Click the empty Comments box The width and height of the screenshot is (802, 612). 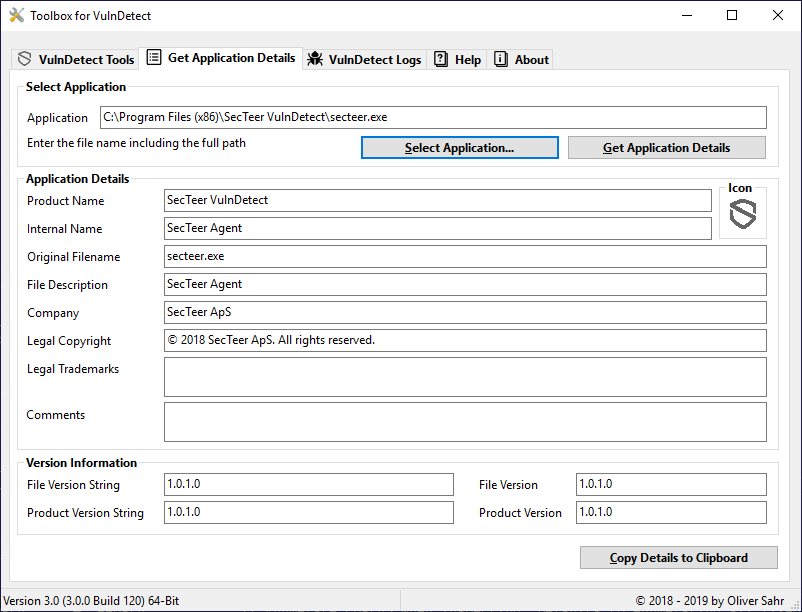[465, 422]
